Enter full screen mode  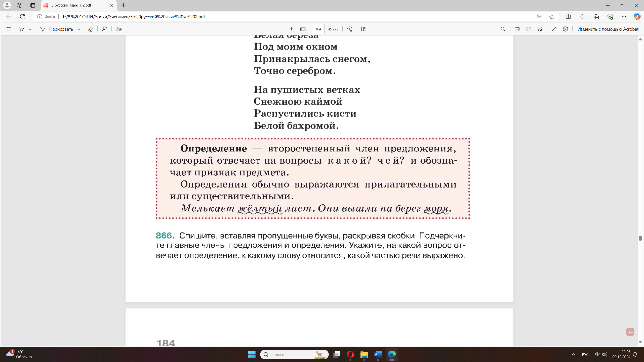point(554,29)
